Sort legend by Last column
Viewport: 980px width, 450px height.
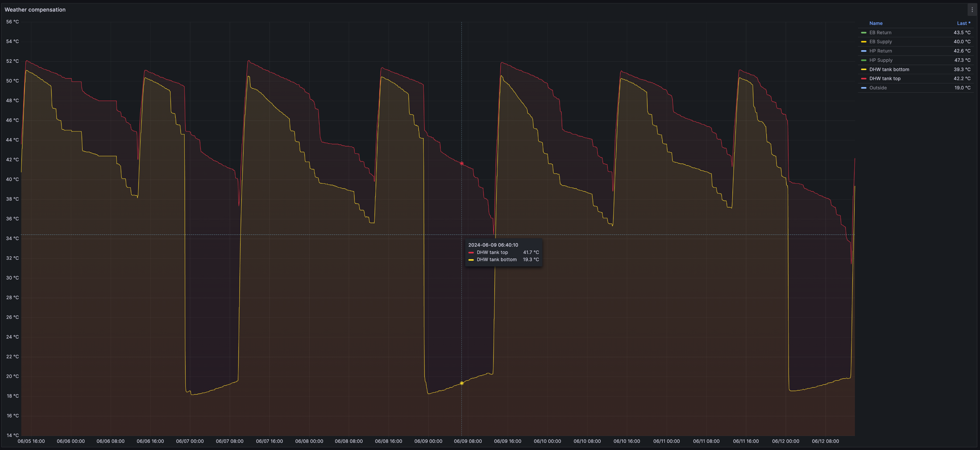[963, 23]
